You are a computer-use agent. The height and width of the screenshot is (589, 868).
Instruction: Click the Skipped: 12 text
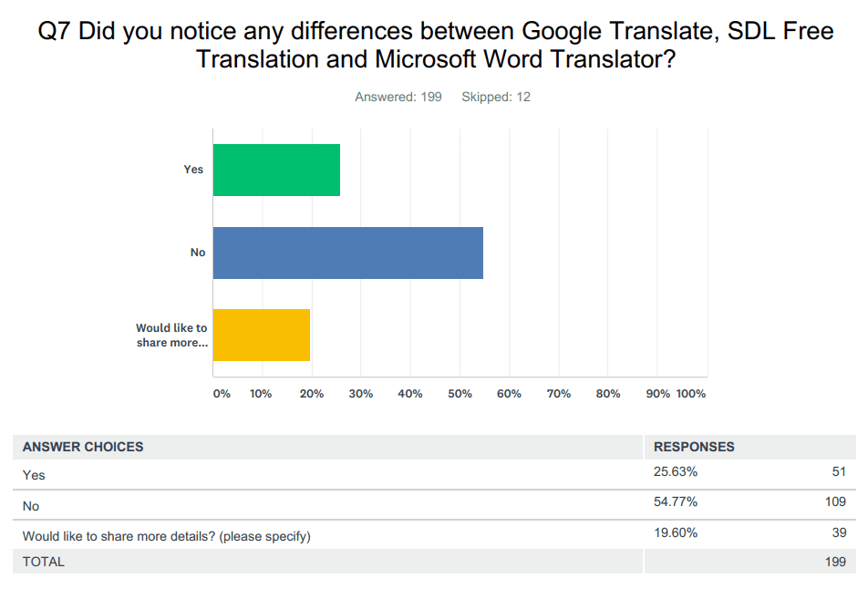pyautogui.click(x=496, y=97)
